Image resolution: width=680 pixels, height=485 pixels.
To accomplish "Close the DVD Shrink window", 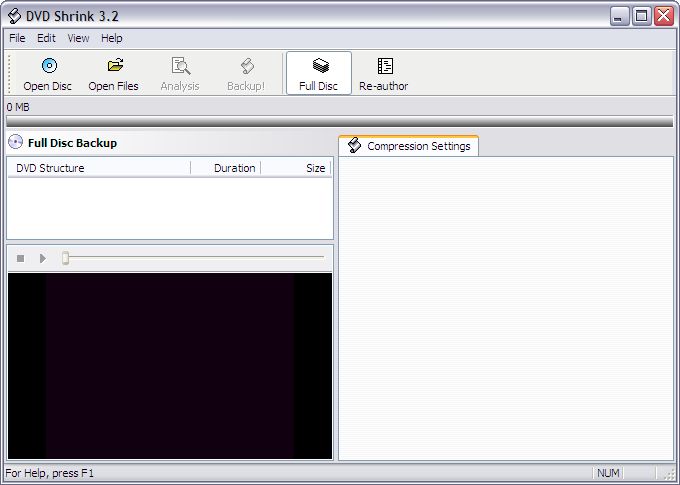I will coord(664,16).
